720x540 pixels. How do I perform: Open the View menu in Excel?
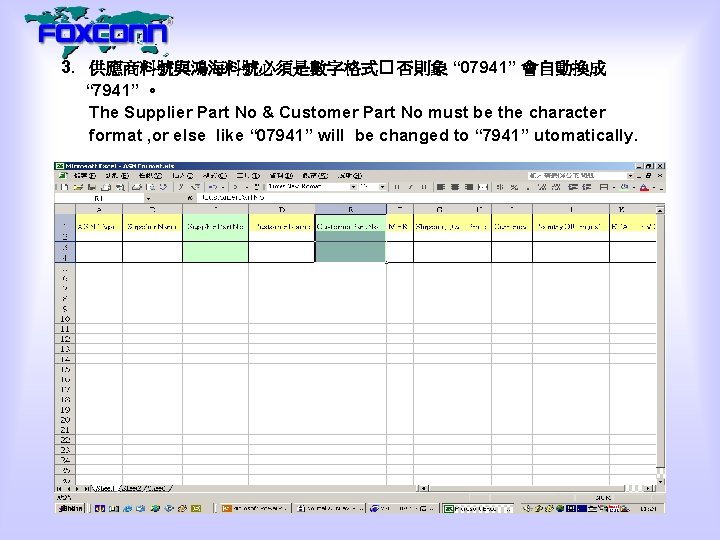click(x=151, y=175)
